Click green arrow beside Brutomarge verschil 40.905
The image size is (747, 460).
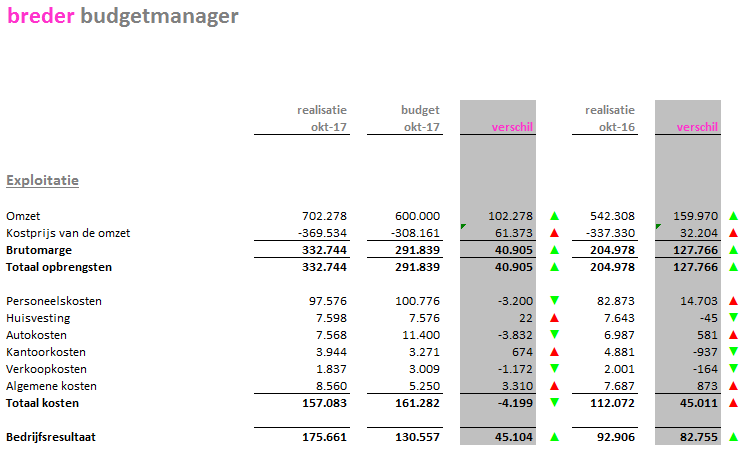554,250
